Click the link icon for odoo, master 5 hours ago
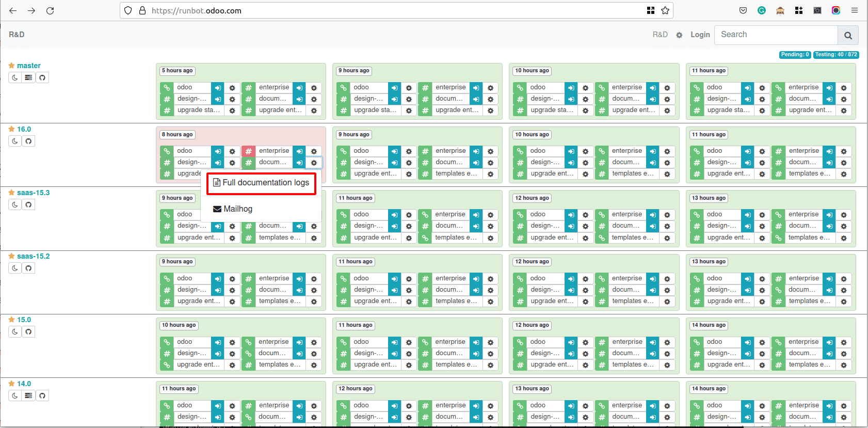Viewport: 868px width, 428px height. pyautogui.click(x=167, y=88)
